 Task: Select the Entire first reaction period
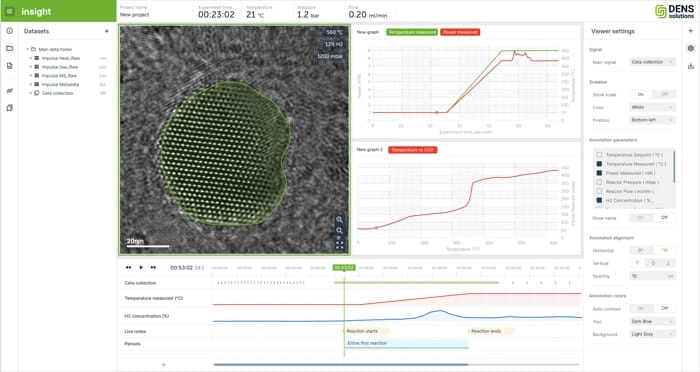tap(406, 343)
